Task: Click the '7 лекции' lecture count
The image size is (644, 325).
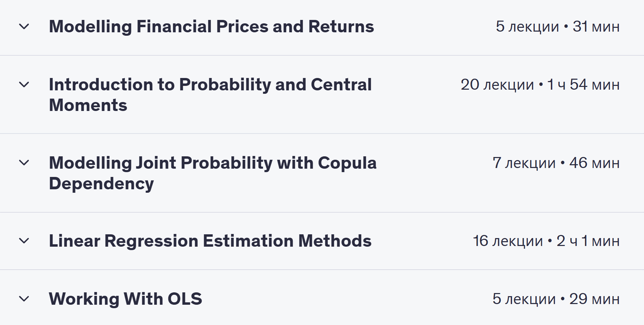Action: pos(524,163)
